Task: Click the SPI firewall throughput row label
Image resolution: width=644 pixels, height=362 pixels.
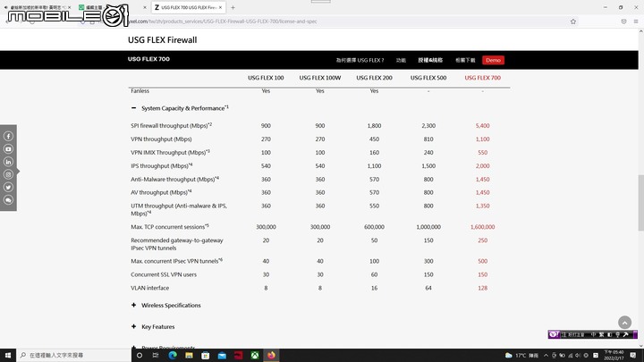Action: [x=171, y=126]
